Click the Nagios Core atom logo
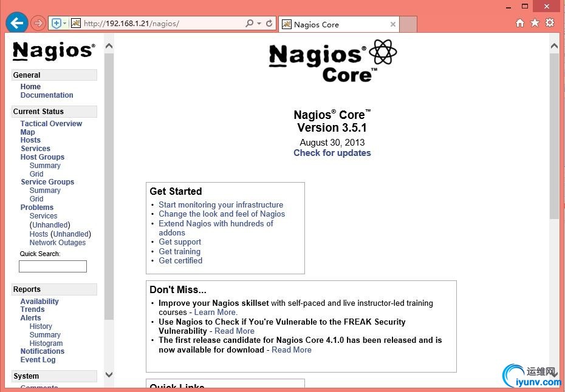 (332, 61)
